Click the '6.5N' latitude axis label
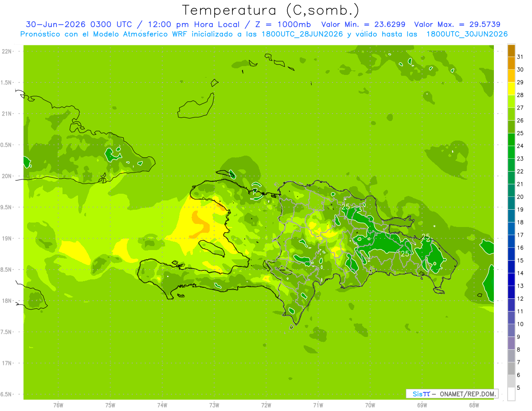The height and width of the screenshot is (411, 532). [x=7, y=394]
